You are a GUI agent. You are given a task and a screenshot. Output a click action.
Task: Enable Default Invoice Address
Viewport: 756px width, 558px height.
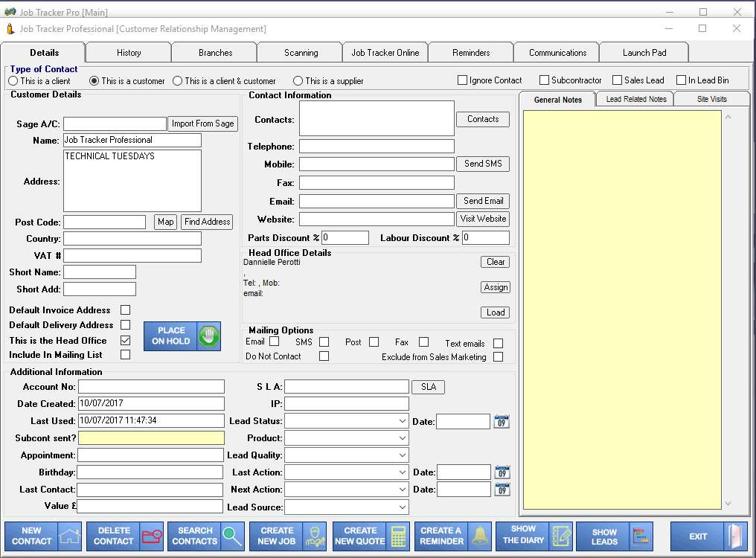125,310
